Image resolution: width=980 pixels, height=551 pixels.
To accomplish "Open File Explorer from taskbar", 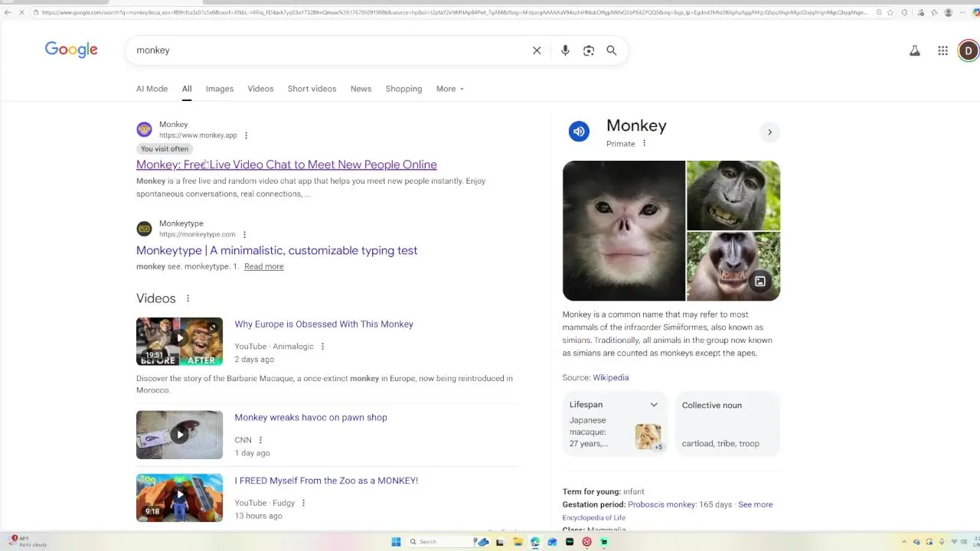I will coord(518,542).
